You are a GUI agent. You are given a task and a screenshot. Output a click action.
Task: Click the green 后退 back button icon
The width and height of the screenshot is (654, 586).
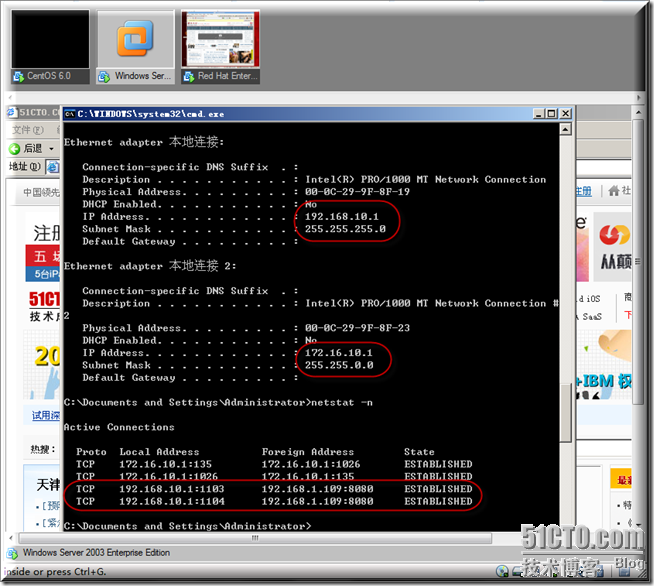[14, 148]
